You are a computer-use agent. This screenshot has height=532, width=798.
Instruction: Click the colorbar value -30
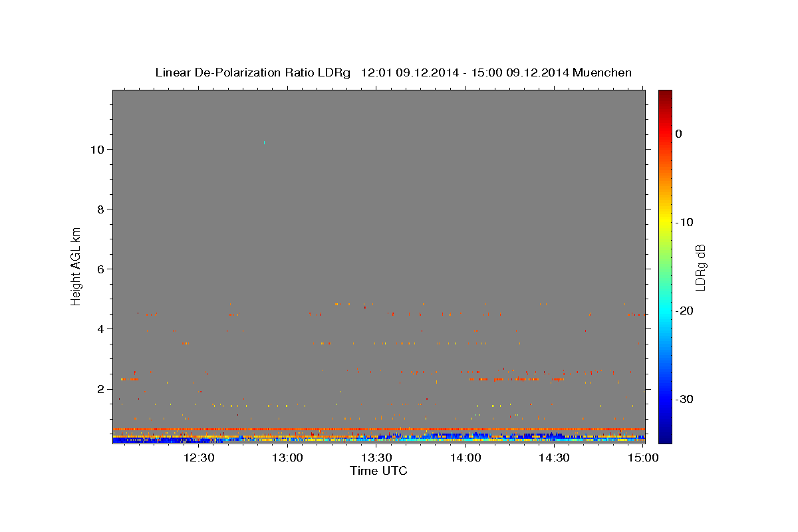coord(685,399)
